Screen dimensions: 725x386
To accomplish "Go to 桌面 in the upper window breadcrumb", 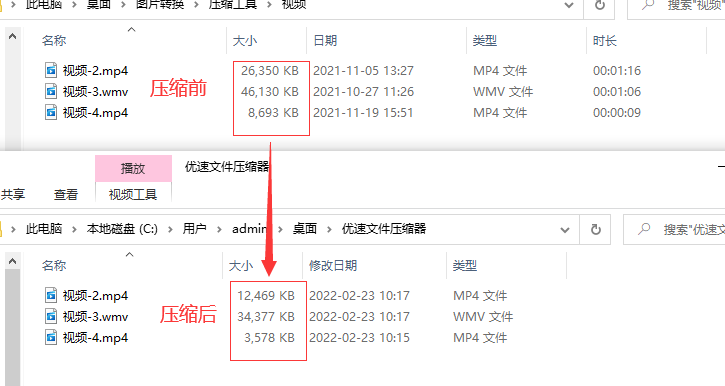I will point(99,5).
